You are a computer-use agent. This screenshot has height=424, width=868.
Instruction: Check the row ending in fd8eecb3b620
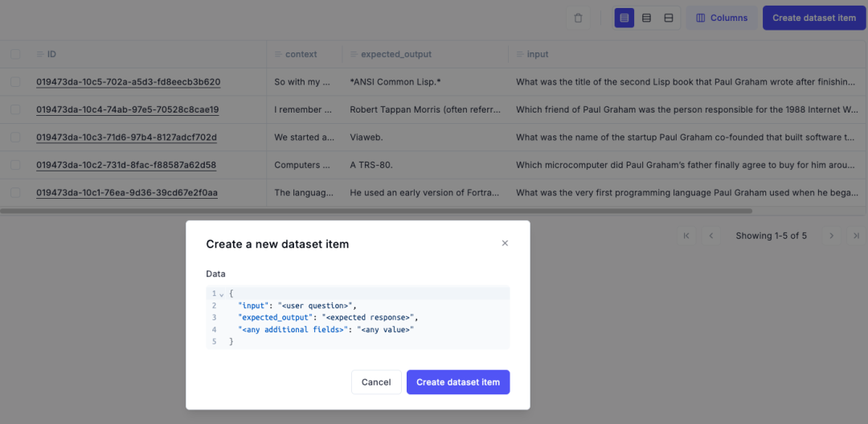point(15,82)
